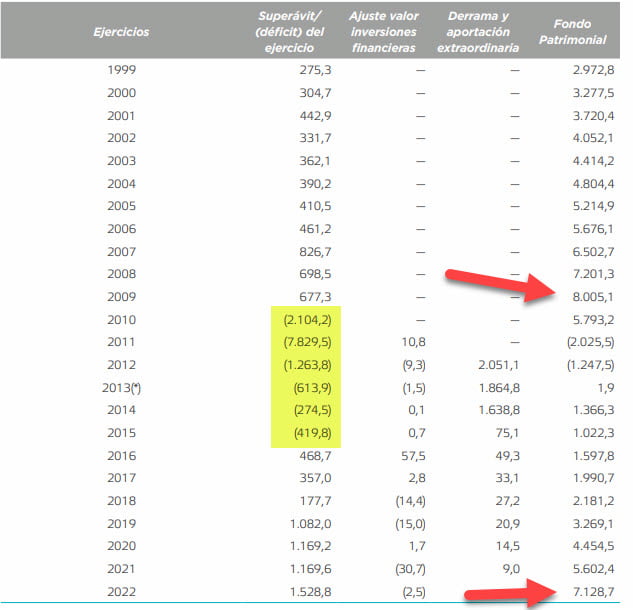Click the year 2003 cell

tap(122, 161)
